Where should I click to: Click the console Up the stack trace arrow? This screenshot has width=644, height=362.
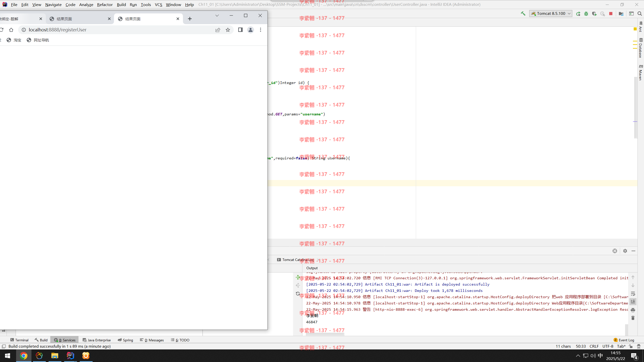point(633,277)
